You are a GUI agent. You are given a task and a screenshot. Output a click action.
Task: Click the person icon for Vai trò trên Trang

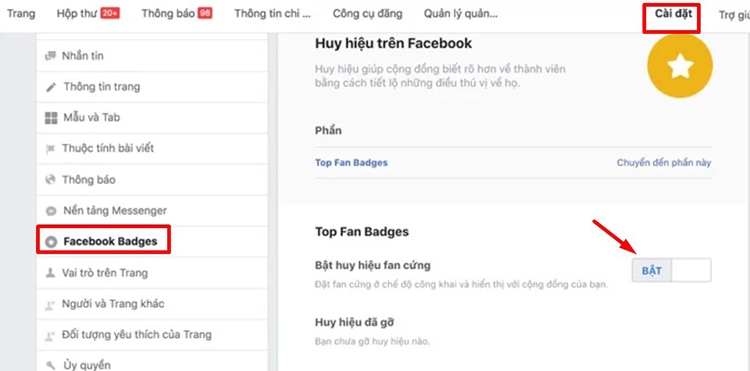(x=50, y=273)
